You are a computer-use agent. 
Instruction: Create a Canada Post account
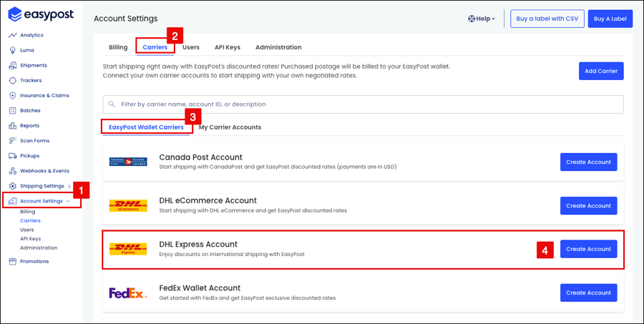[x=589, y=162]
